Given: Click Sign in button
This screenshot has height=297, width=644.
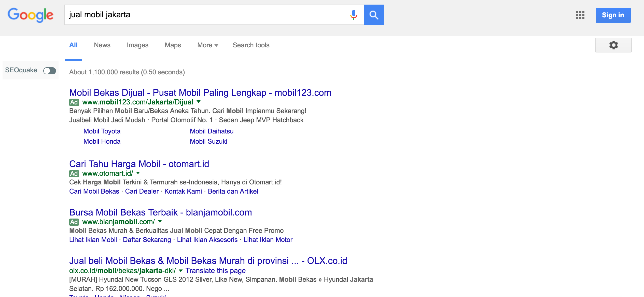Looking at the screenshot, I should [x=613, y=15].
